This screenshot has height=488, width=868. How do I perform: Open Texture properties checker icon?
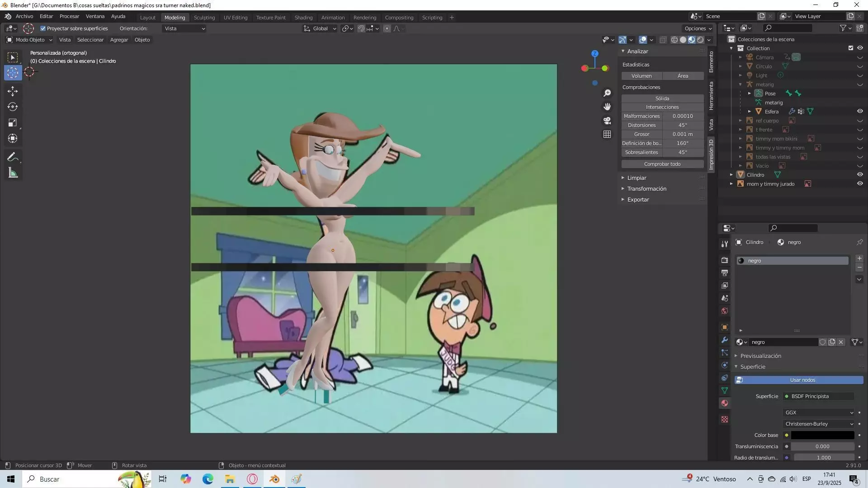coord(725,419)
